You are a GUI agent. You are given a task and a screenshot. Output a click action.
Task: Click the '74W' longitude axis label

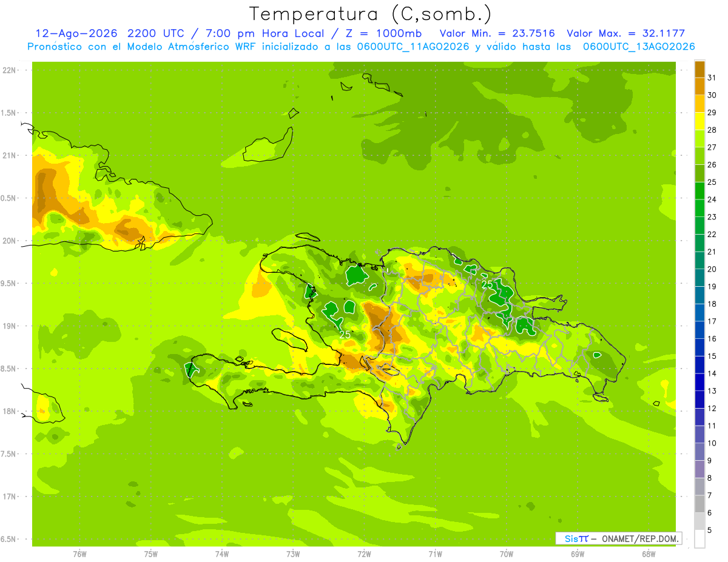[x=222, y=554]
